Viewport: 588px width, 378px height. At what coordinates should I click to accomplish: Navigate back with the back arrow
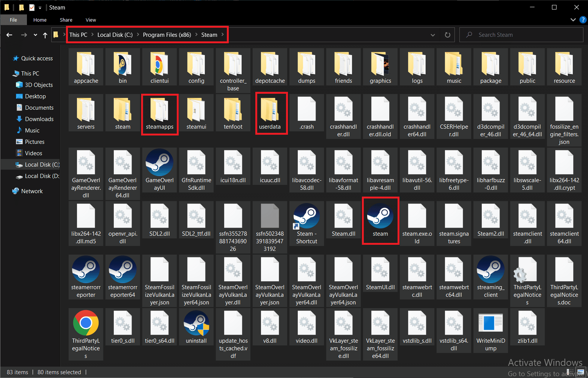pyautogui.click(x=9, y=35)
